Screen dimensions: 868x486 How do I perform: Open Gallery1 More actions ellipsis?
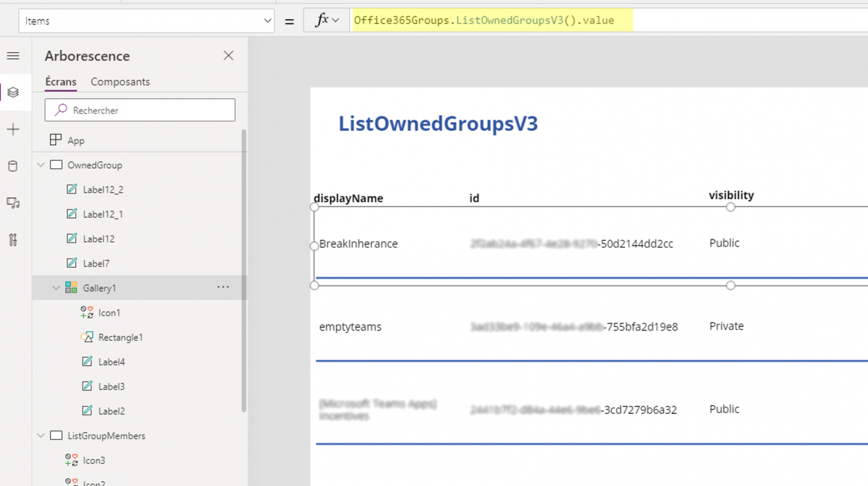(223, 287)
